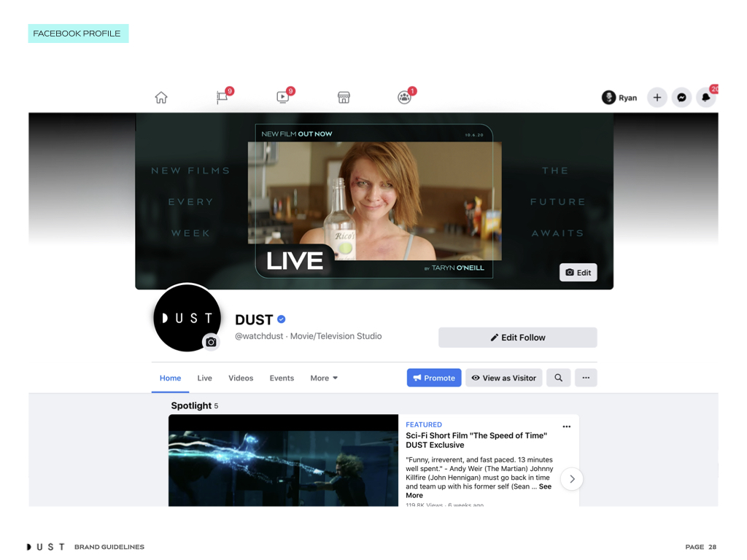
Task: Open the Marketplace storefront icon
Action: click(344, 98)
